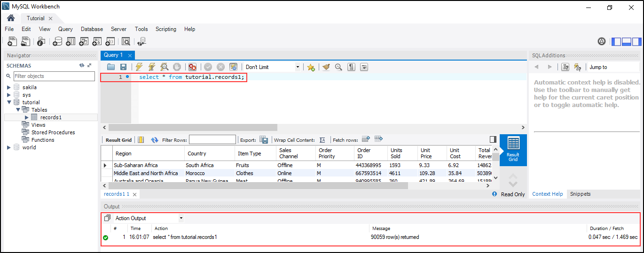Viewport: 644px width, 253px height.
Task: Open the Server menu
Action: (x=118, y=29)
